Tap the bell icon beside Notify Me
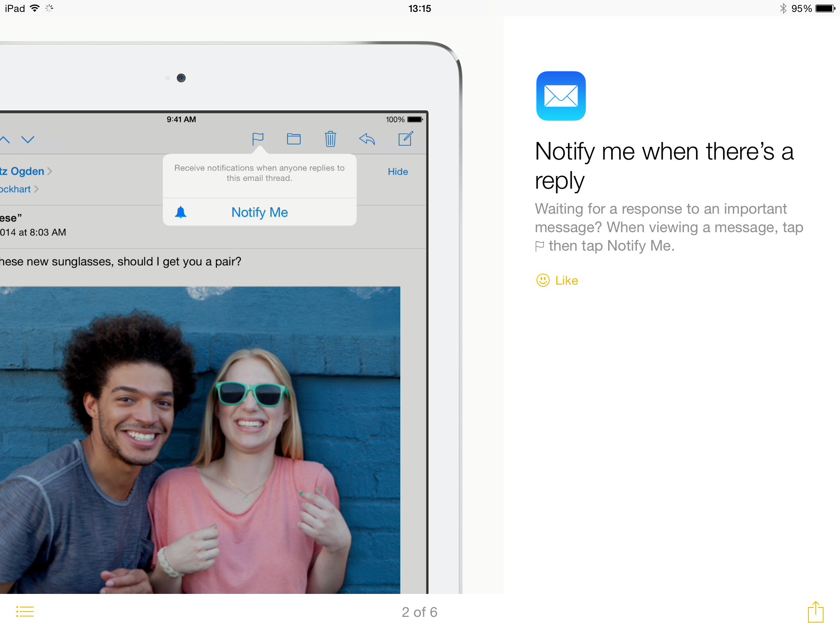Screen dimensions: 840x630 pos(180,212)
